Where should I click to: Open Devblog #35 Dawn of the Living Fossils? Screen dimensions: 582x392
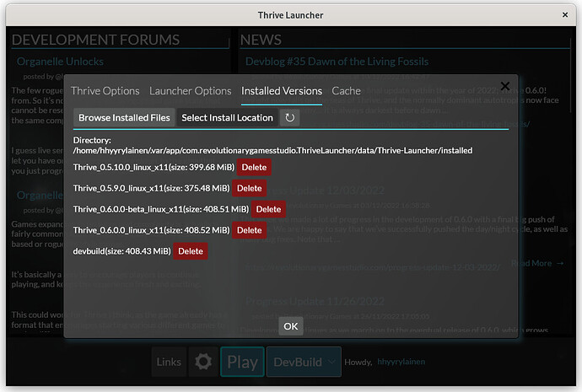[x=337, y=62]
